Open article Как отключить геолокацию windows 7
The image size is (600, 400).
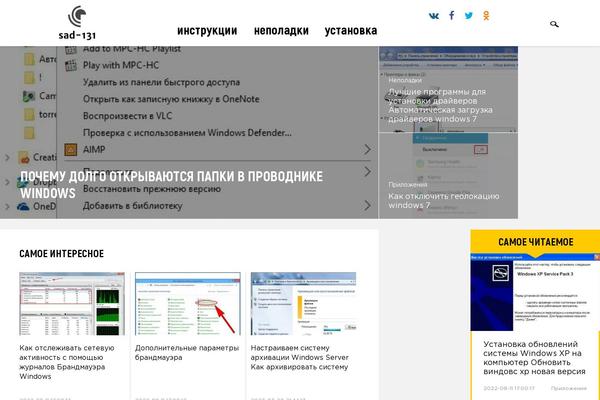tap(443, 201)
